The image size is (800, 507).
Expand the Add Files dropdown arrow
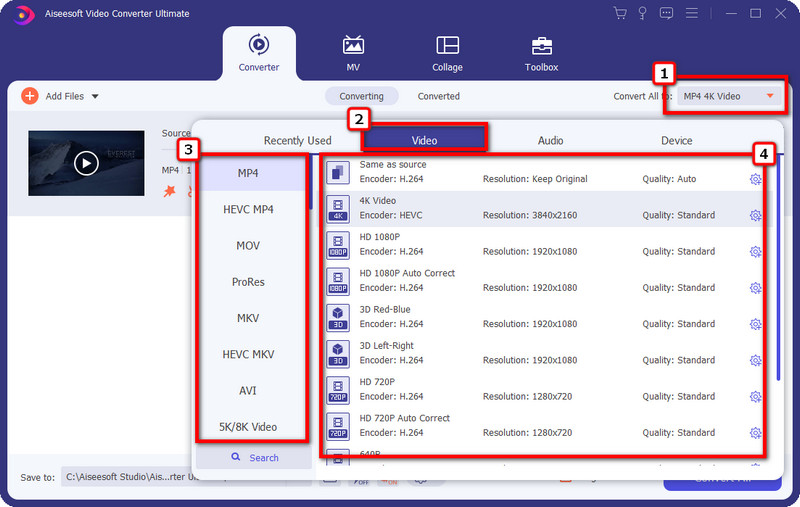(x=95, y=97)
